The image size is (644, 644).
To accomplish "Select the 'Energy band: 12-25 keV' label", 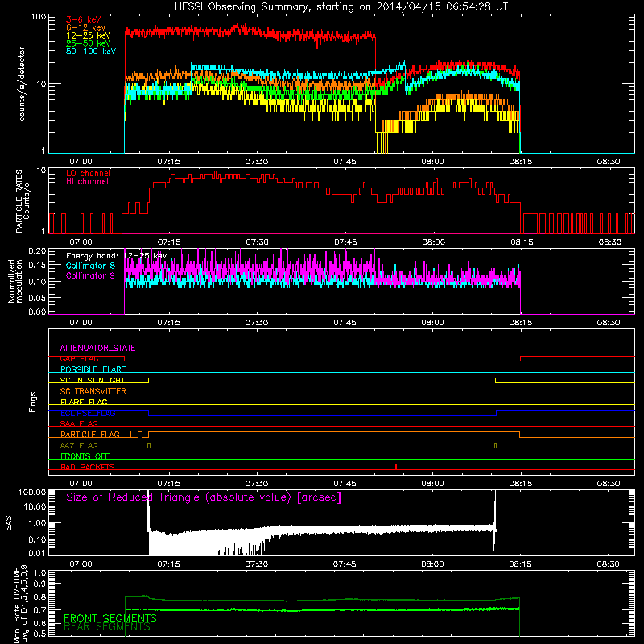I will pyautogui.click(x=117, y=256).
